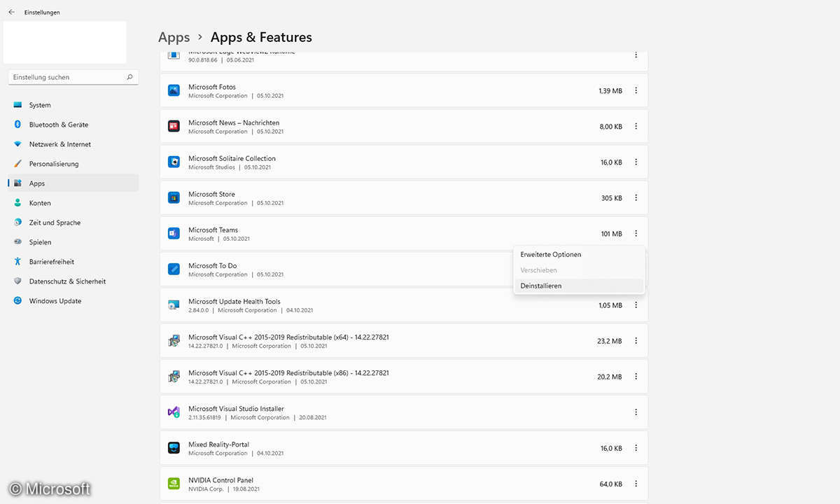Open Windows Update settings
Viewport: 840px width, 504px height.
tap(73, 301)
